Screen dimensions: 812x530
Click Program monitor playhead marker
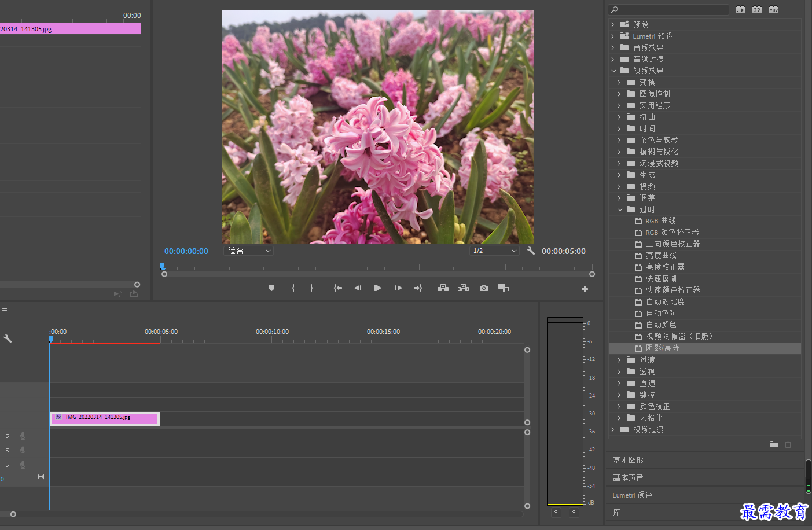163,266
